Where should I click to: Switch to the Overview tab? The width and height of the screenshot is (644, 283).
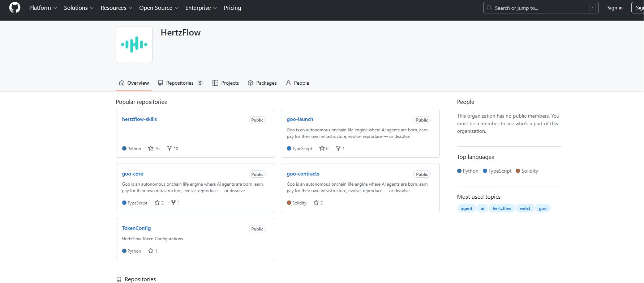[x=134, y=83]
